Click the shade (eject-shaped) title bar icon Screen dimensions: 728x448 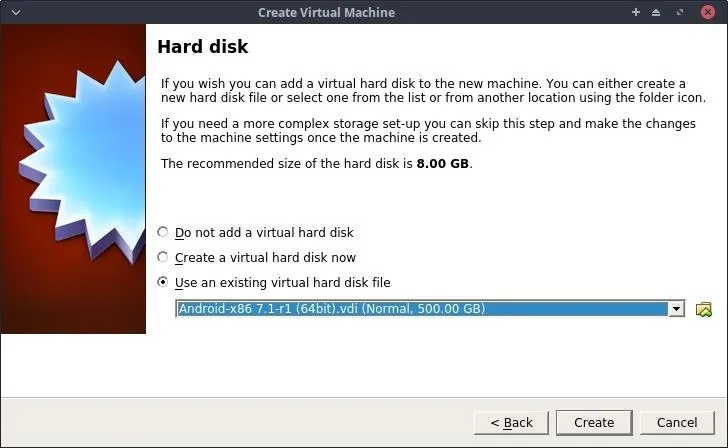coord(656,13)
